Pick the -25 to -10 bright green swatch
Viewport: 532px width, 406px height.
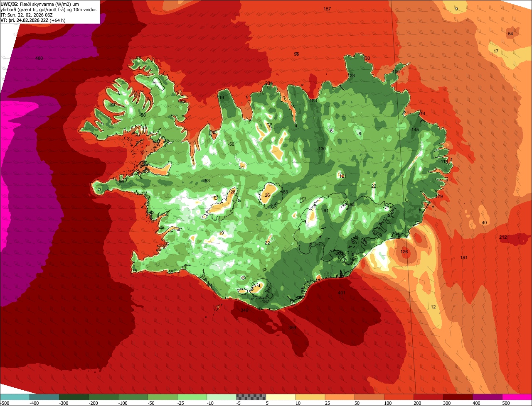(192, 397)
